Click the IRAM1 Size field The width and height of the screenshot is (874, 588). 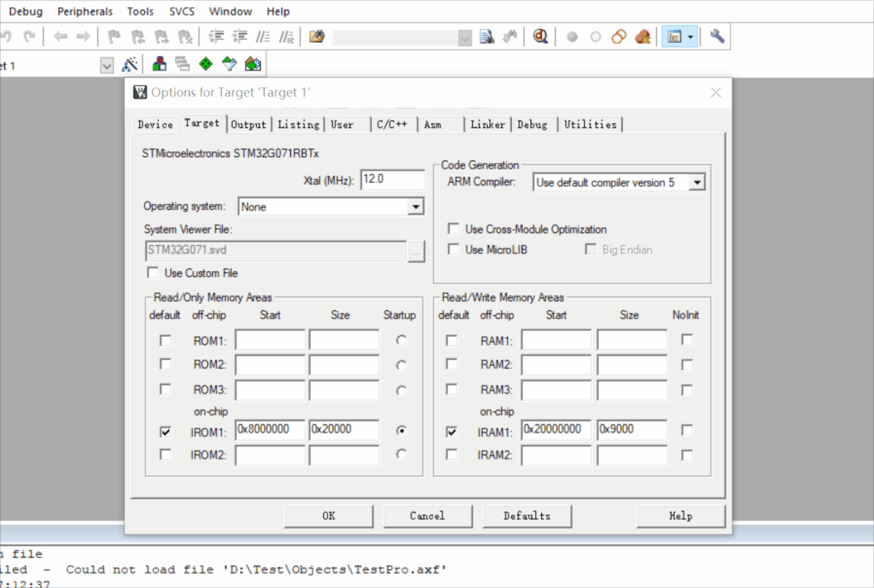coord(632,430)
